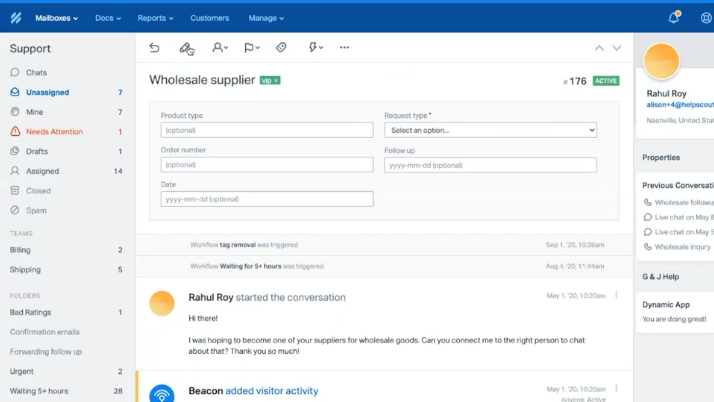Open the workflows lightning dropdown
This screenshot has width=714, height=402.
[316, 47]
